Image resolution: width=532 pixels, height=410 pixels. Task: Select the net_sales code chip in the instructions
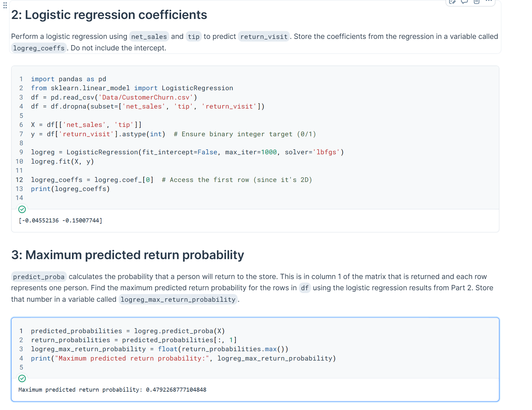[x=149, y=36]
